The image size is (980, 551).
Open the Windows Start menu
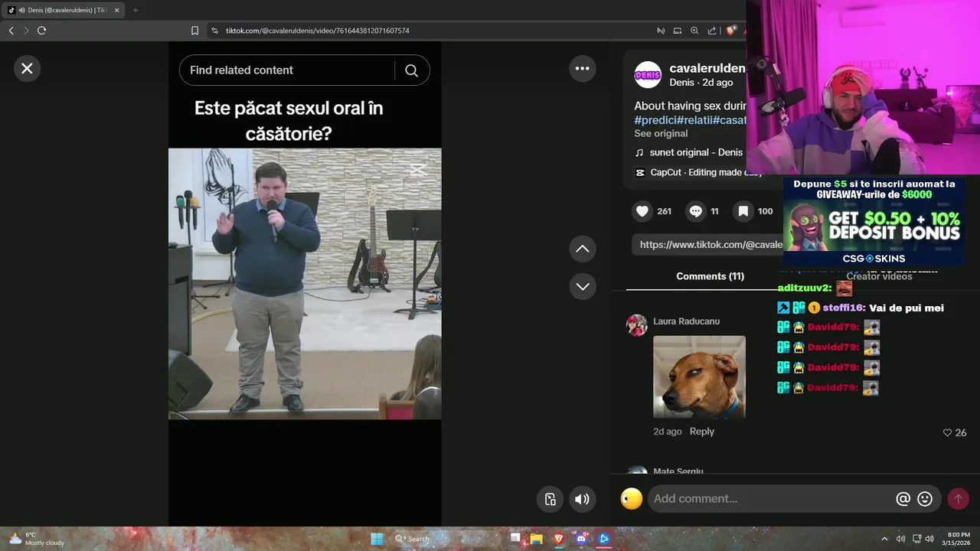377,539
